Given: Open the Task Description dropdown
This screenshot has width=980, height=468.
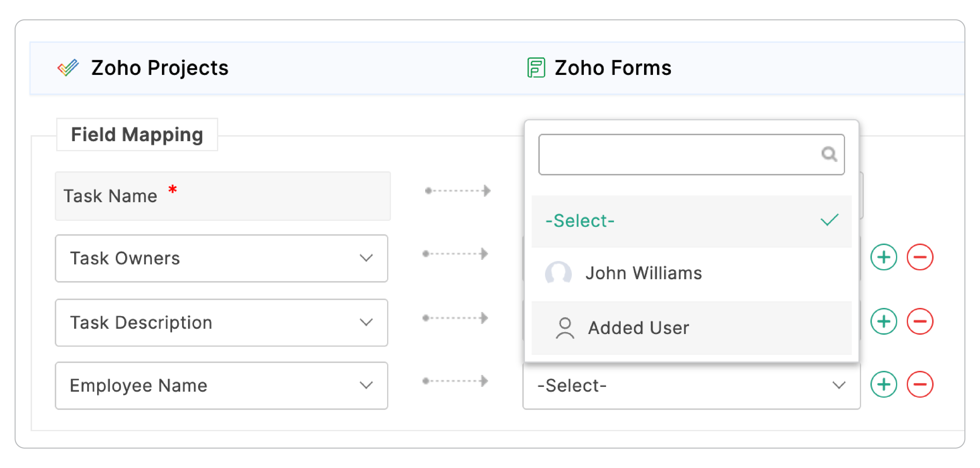Looking at the screenshot, I should (x=221, y=323).
